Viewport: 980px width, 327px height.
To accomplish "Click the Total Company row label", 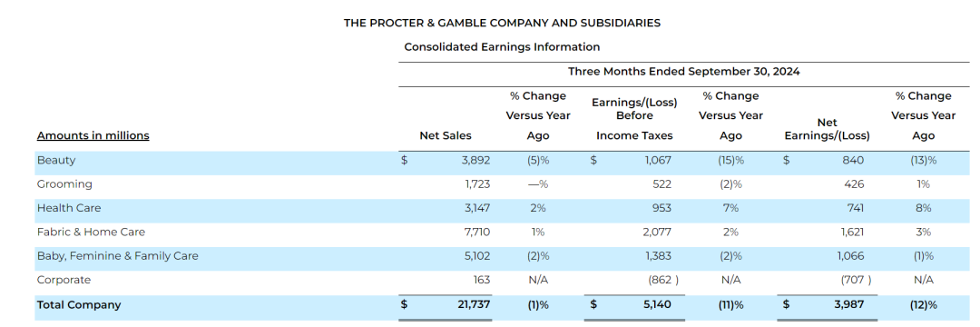I will pos(79,305).
